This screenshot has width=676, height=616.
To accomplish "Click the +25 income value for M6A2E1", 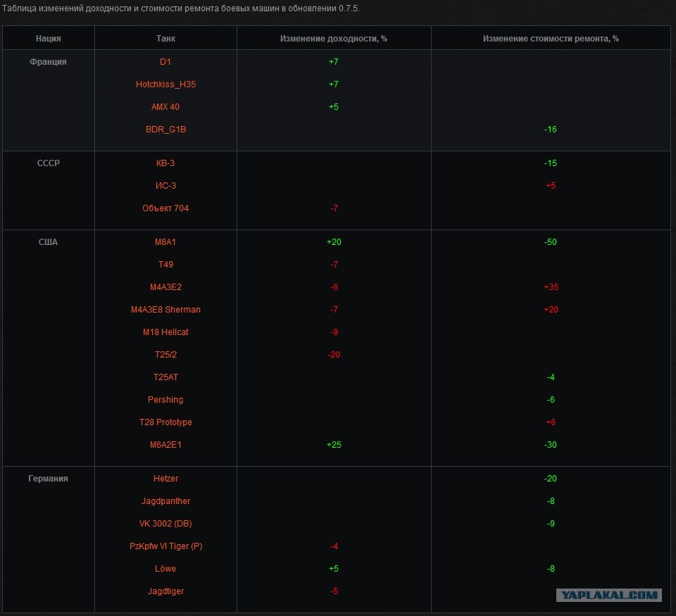I will tap(334, 444).
